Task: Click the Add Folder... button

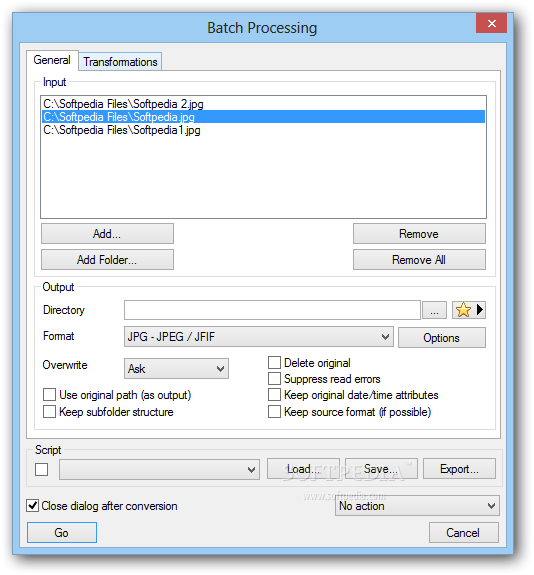Action: 107,260
